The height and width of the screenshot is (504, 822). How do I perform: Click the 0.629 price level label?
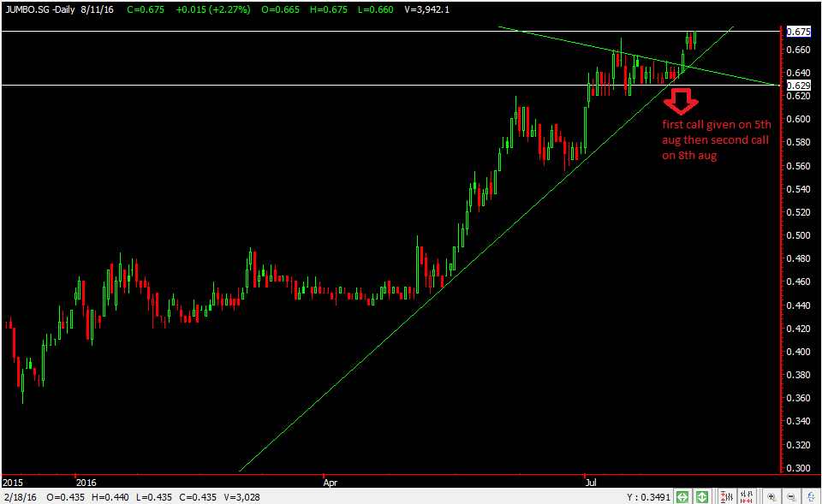coord(798,86)
